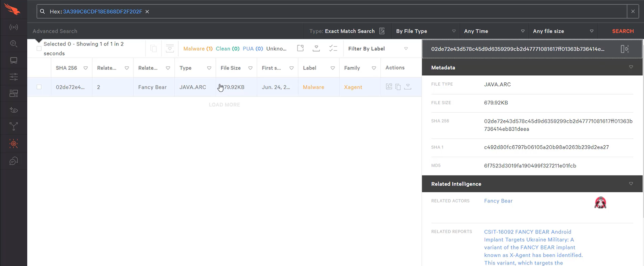Open the CSIT-16092 FANCY BEAR report link
This screenshot has height=266, width=644.
coord(533,247)
